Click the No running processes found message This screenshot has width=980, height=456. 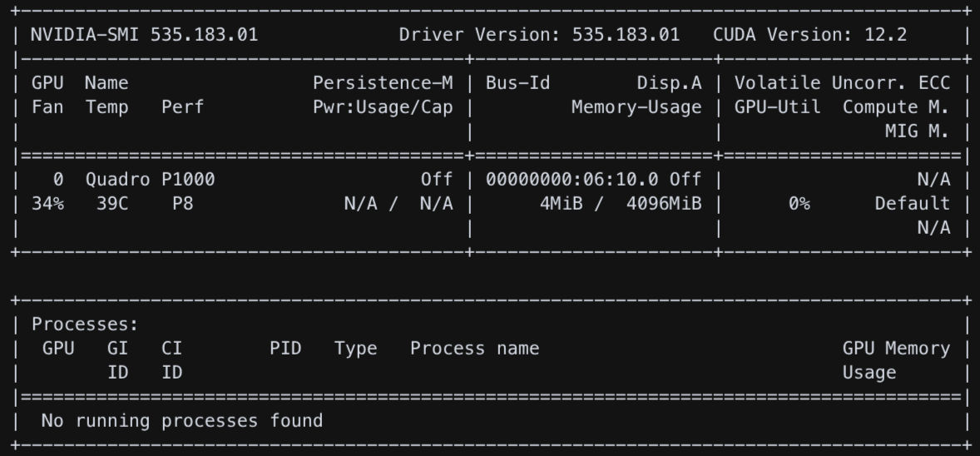(x=182, y=420)
